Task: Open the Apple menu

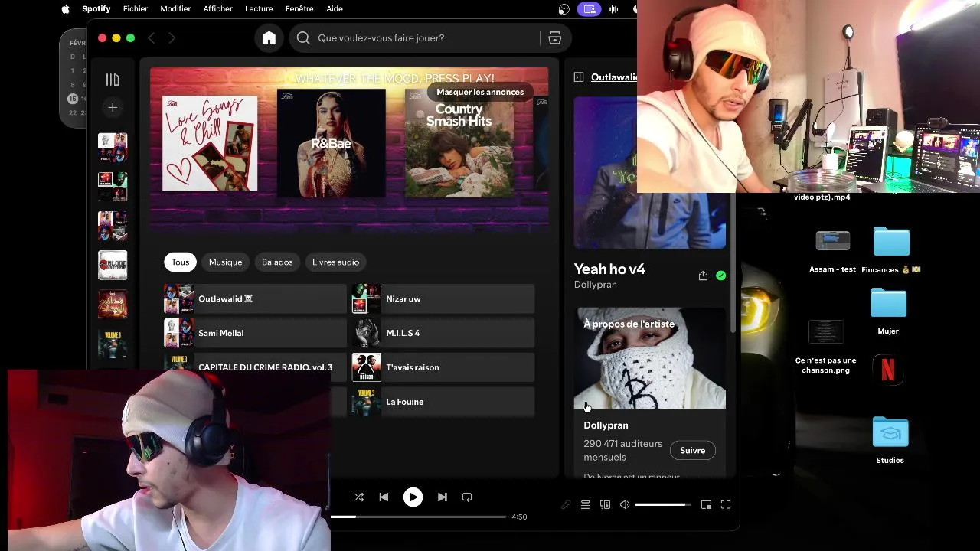Action: pos(65,9)
